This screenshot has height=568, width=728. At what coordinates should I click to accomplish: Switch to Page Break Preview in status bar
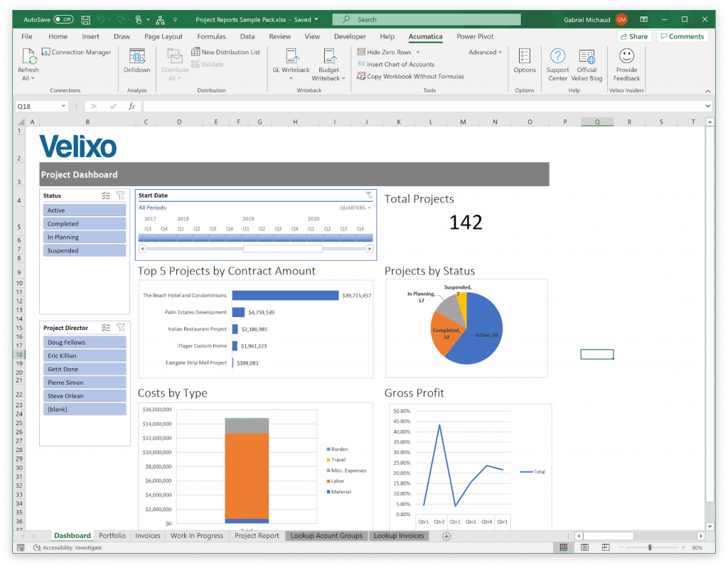tap(606, 547)
